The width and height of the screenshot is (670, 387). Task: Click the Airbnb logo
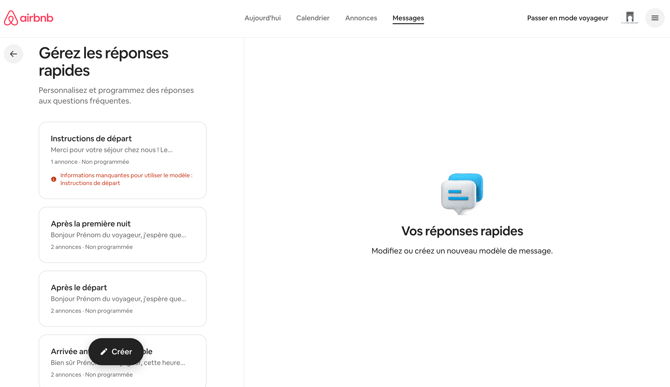click(x=29, y=18)
